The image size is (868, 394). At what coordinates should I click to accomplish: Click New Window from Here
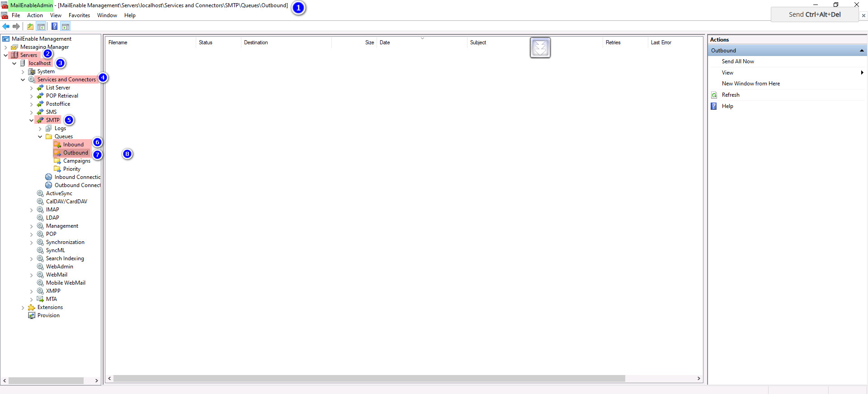750,84
